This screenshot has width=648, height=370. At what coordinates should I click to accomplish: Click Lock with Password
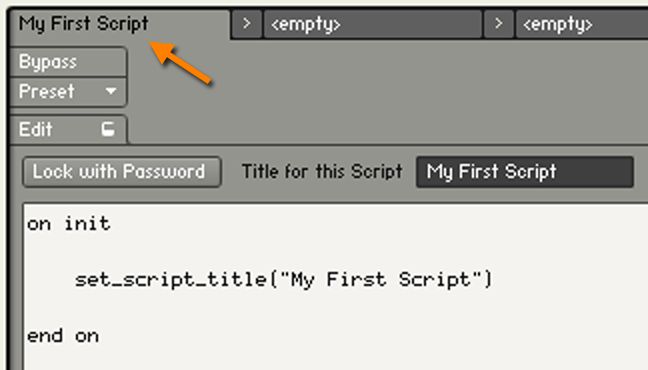(x=122, y=172)
